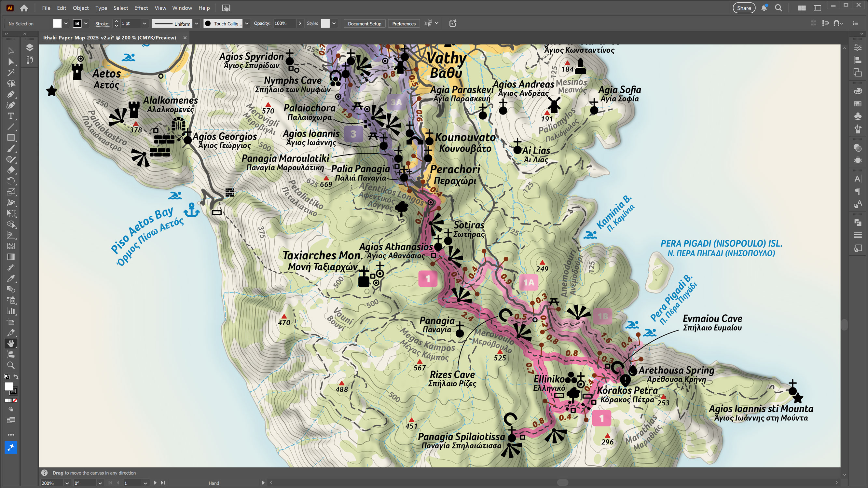
Task: Activate the Zoom tool
Action: pos(11,365)
